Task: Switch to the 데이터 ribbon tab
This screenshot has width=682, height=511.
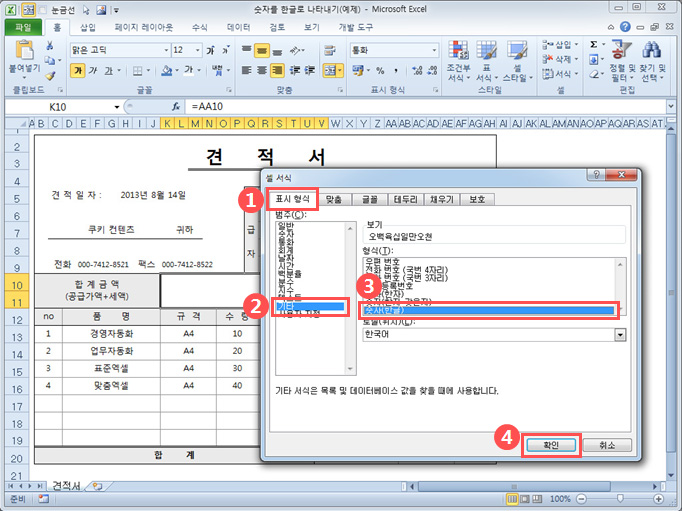Action: [x=238, y=27]
